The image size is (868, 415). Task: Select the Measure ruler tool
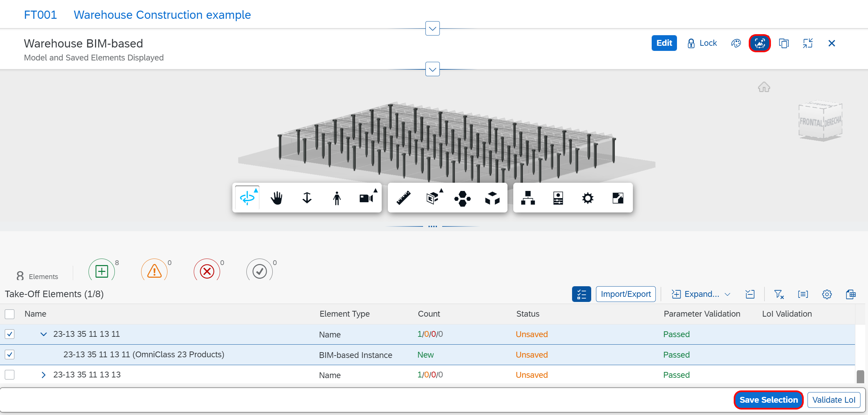[403, 198]
